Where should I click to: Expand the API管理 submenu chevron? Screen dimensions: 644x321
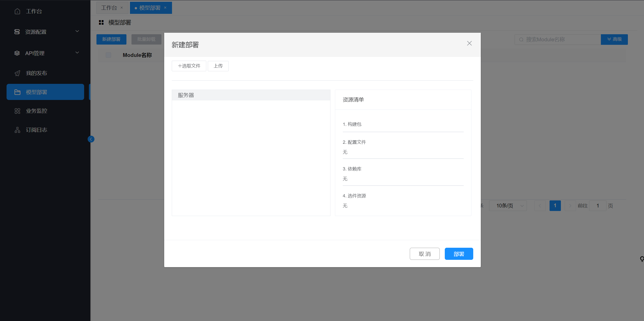77,53
